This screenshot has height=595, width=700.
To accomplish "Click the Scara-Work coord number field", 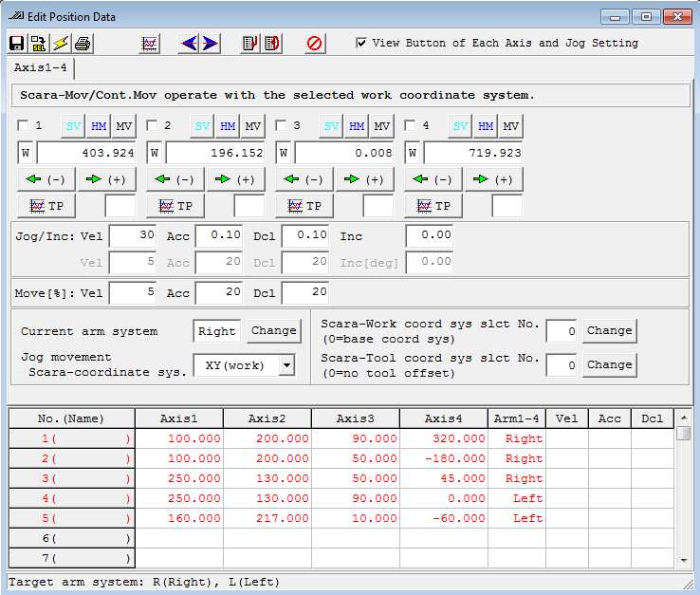I will tap(562, 331).
